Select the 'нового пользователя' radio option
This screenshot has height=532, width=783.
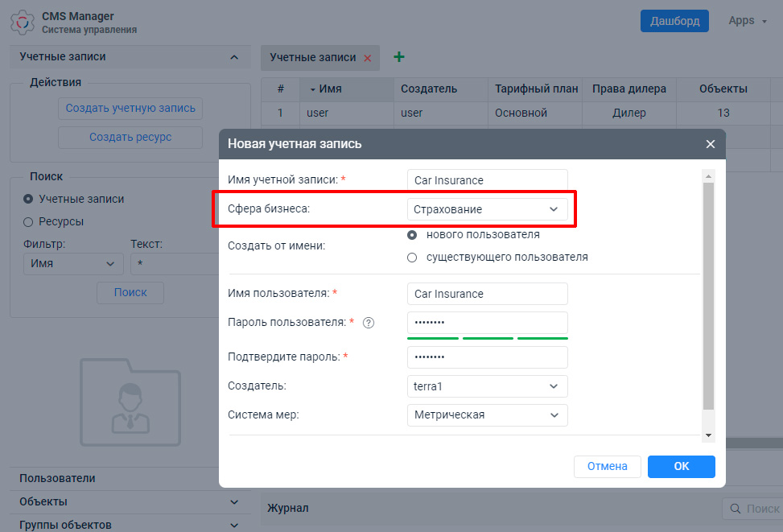click(x=412, y=235)
